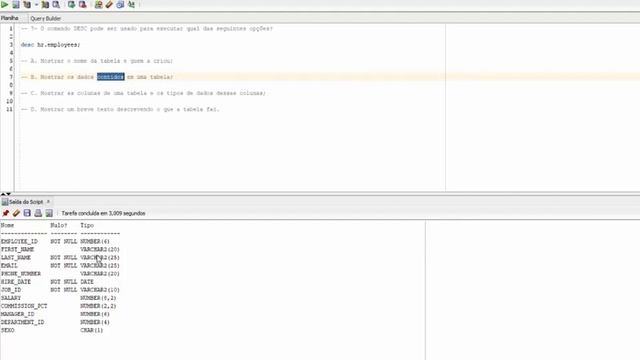Switch to the Query Builder tab
This screenshot has height=360, width=640.
point(45,18)
